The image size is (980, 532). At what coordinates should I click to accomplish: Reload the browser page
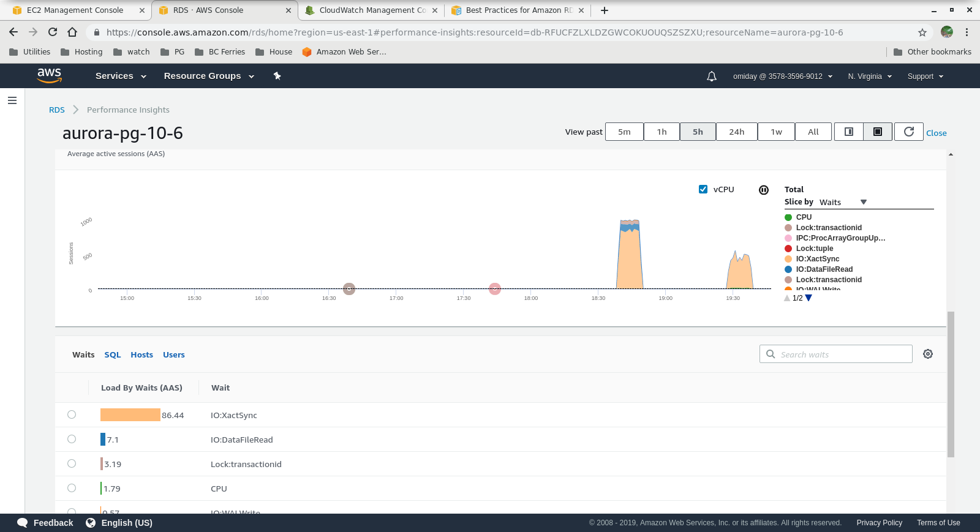click(53, 32)
